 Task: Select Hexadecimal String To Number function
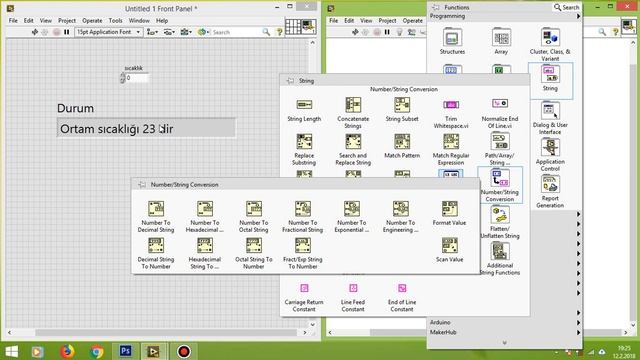pos(204,253)
